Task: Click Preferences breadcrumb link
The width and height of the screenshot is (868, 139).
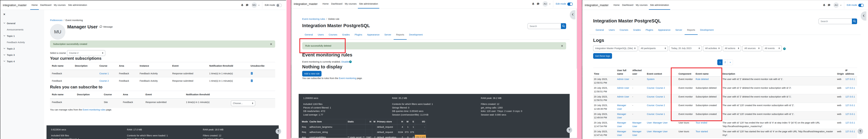Action: 56,20
